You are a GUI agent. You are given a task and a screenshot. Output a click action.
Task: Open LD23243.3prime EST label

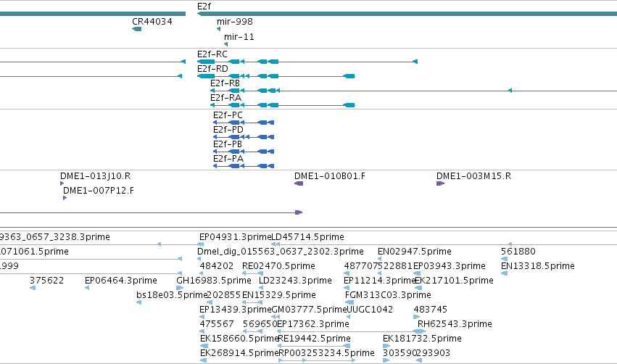[x=295, y=281]
